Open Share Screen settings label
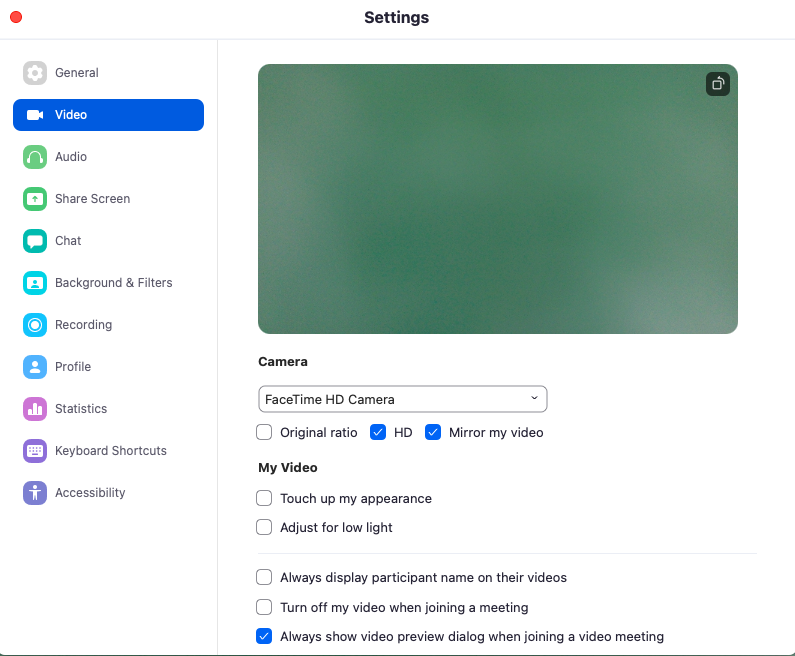Image resolution: width=795 pixels, height=656 pixels. [92, 199]
